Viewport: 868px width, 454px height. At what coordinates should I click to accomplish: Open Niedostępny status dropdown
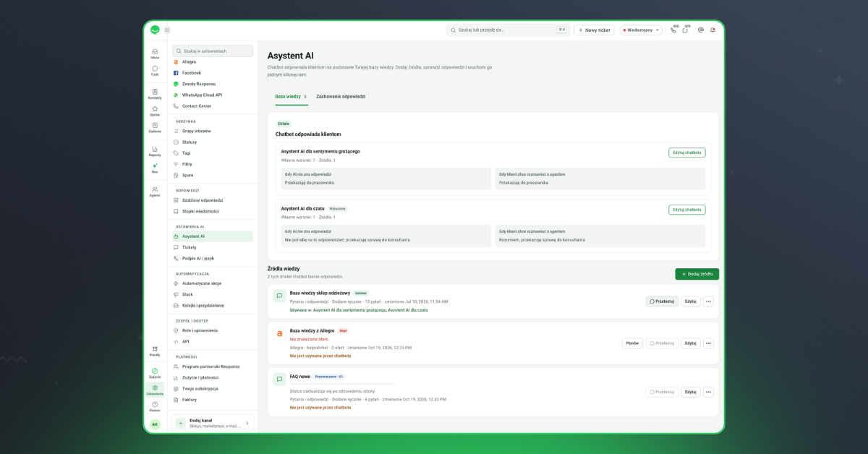(641, 30)
